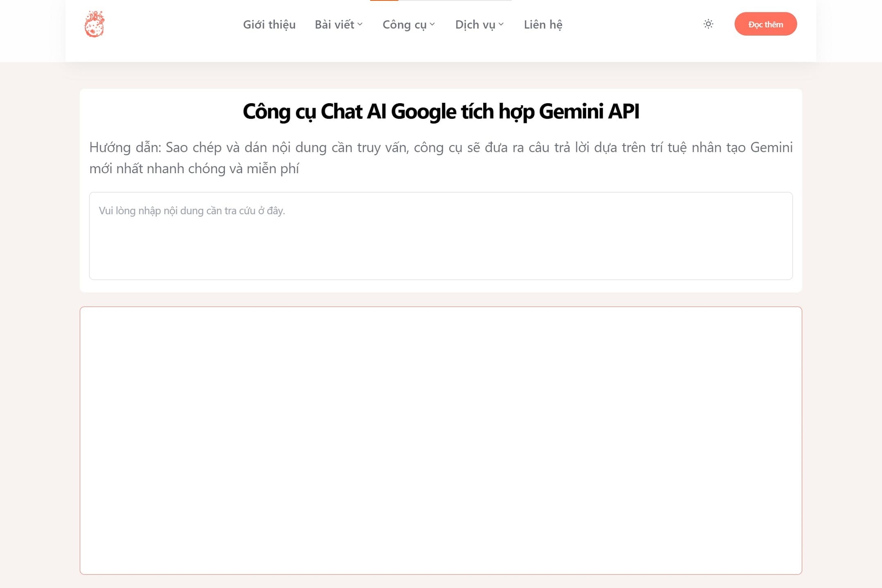Click the 'Hướng dẫn' instruction paragraph
882x588 pixels.
(x=441, y=158)
